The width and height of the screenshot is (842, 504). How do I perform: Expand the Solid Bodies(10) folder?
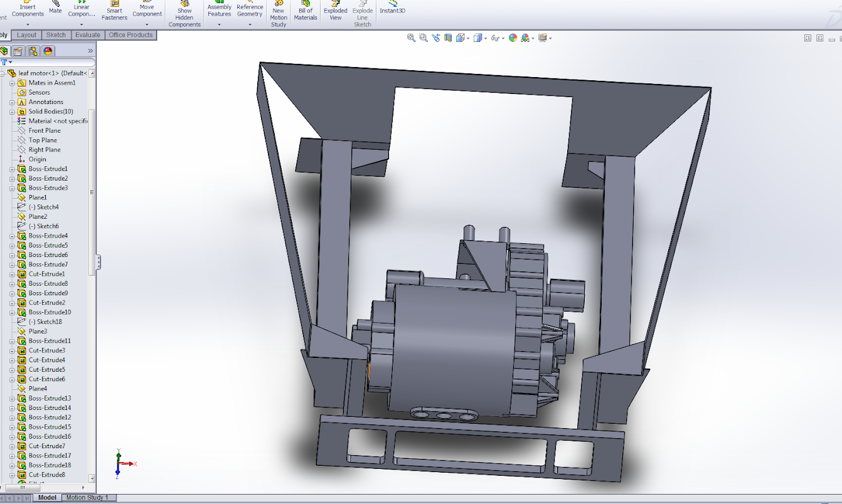coord(12,112)
